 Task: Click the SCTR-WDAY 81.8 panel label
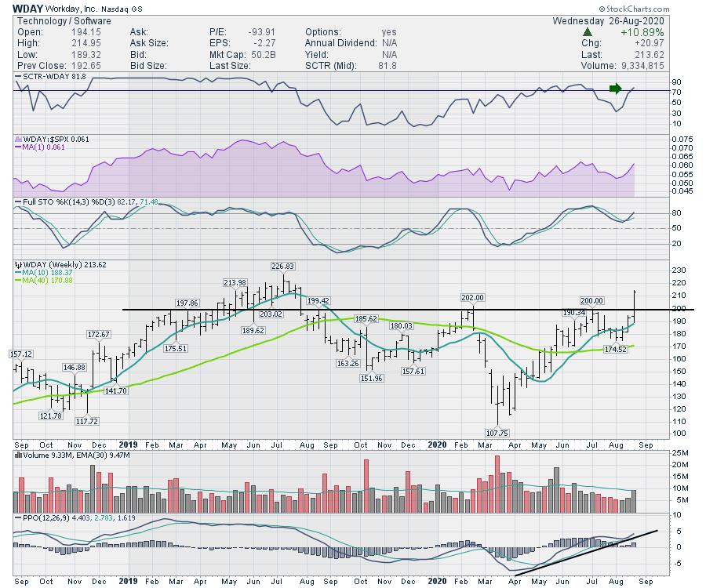tap(49, 75)
